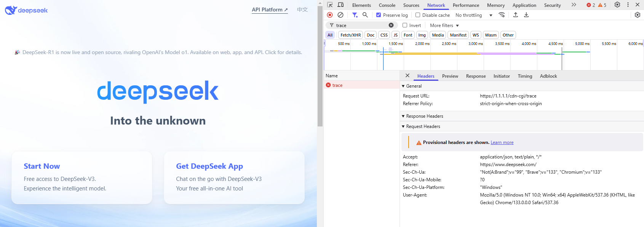This screenshot has height=227, width=644.
Task: Open the Performance tab
Action: pyautogui.click(x=466, y=5)
